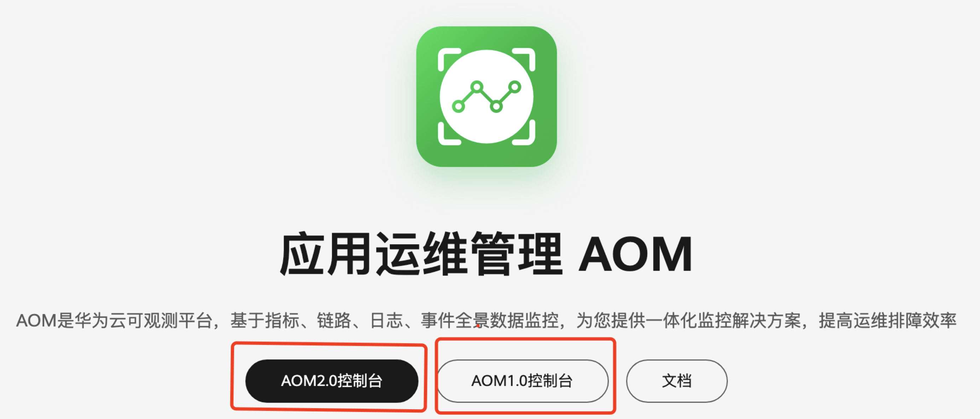Select the valley node of the chart line
The width and height of the screenshot is (980, 419).
click(x=496, y=107)
